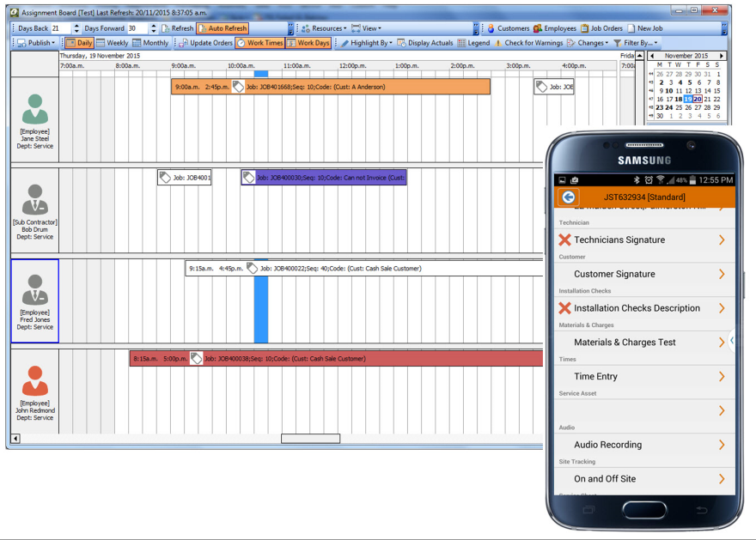Select Jane Steel's small white job block near 4:00p.m.
Screen dimensions: 756x540
(x=554, y=87)
